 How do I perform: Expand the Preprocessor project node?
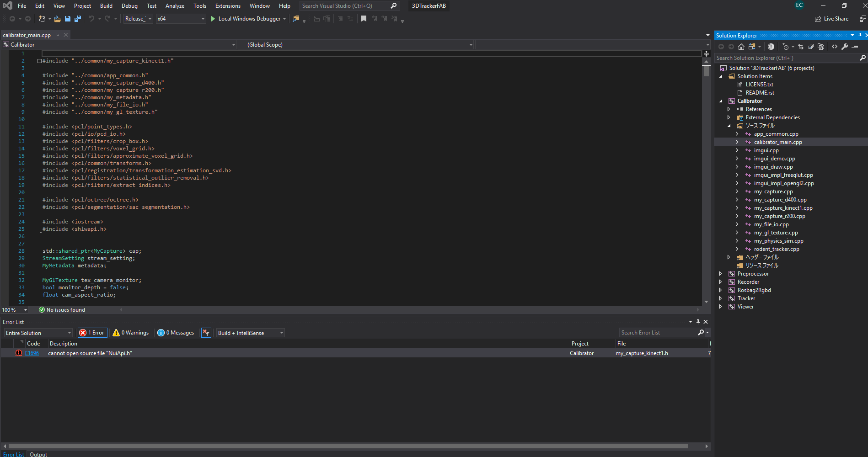point(721,274)
